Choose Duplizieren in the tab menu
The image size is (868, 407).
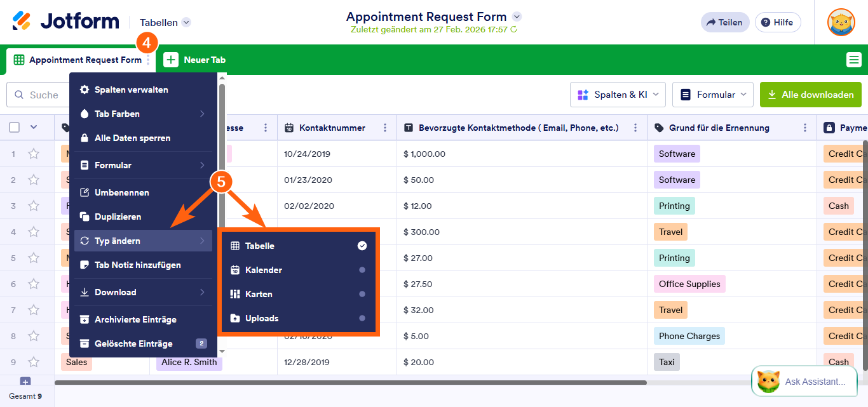click(118, 217)
